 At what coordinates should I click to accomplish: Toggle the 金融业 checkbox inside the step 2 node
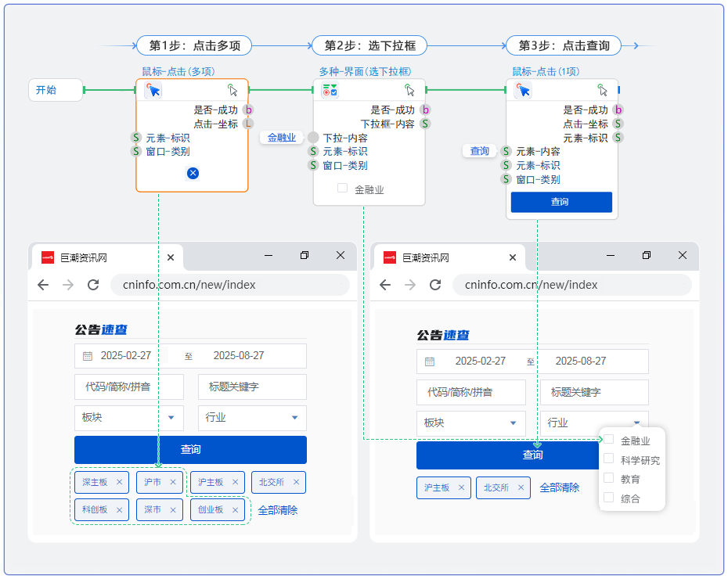tap(342, 189)
